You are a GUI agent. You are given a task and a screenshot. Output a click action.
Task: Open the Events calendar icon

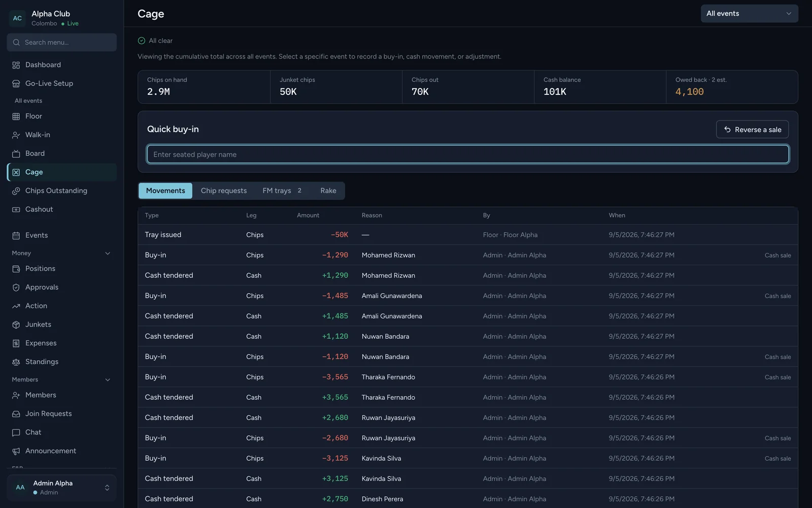[x=16, y=236]
